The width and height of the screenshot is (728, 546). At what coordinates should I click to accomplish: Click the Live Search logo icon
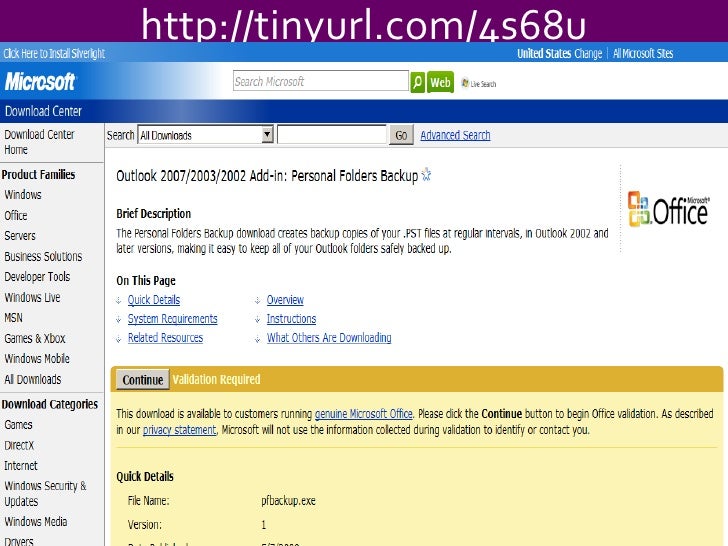(x=465, y=83)
